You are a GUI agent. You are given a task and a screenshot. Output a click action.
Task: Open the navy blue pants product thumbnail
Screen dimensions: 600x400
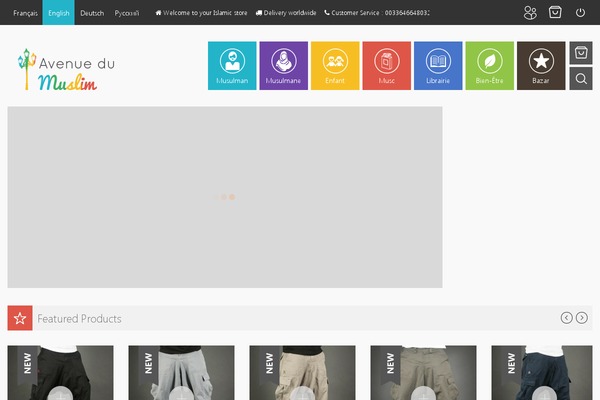pos(542,373)
